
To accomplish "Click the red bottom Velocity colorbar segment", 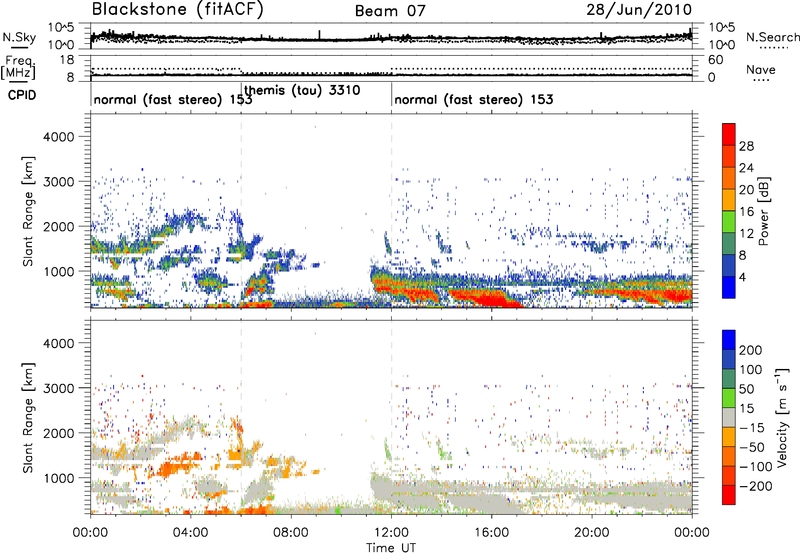I will pos(729,495).
